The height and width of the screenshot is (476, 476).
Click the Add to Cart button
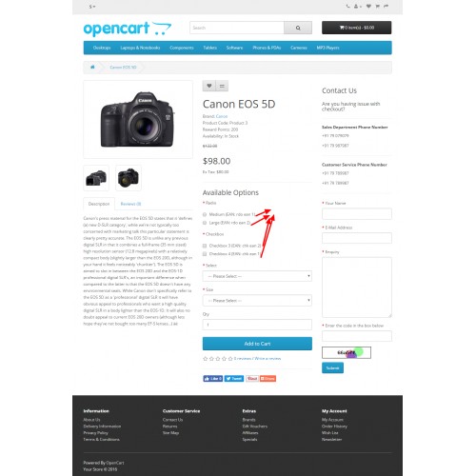257,344
